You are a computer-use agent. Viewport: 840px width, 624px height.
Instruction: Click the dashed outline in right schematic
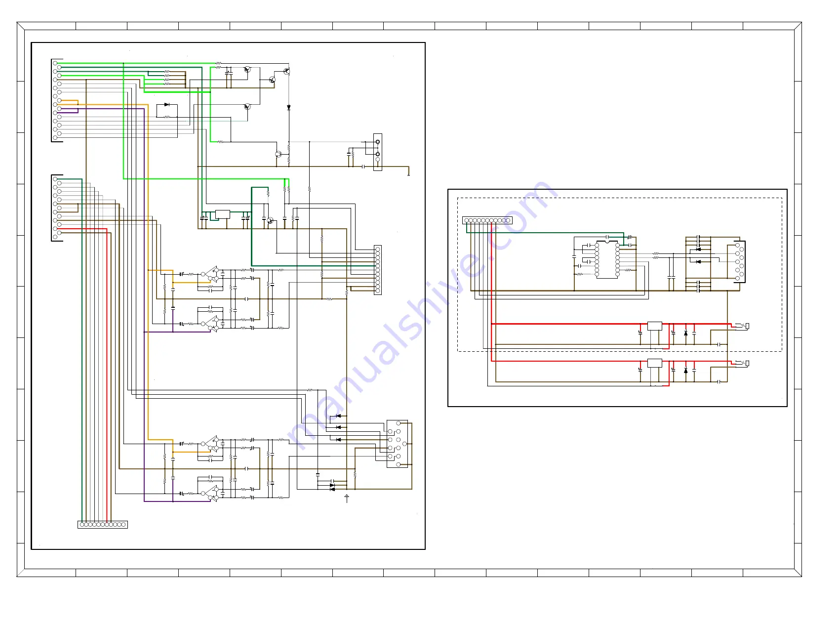[x=620, y=275]
